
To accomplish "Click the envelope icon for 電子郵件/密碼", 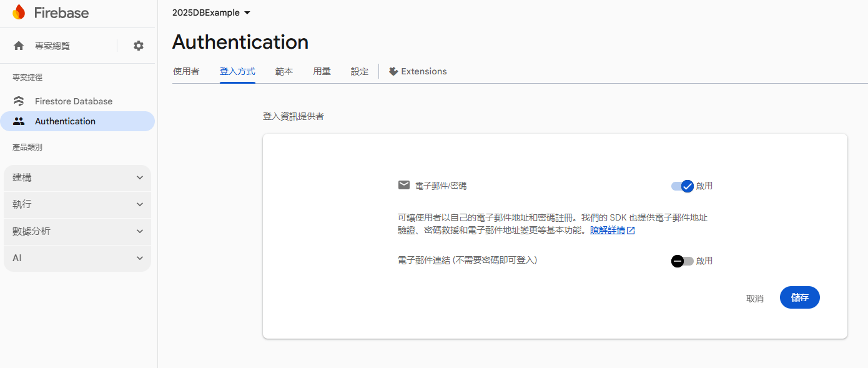I will click(404, 185).
